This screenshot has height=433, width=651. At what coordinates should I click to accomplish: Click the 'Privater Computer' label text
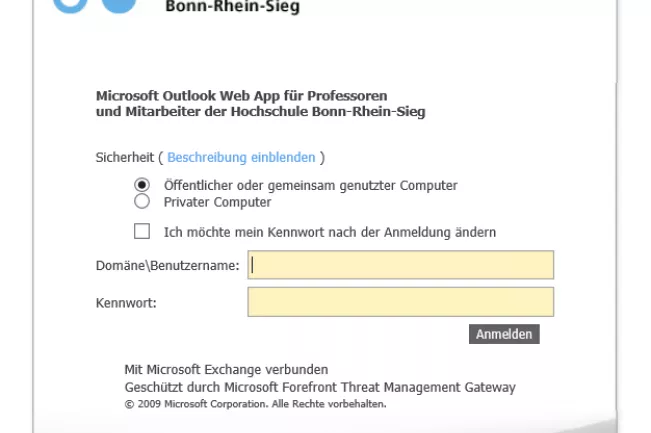click(x=217, y=202)
